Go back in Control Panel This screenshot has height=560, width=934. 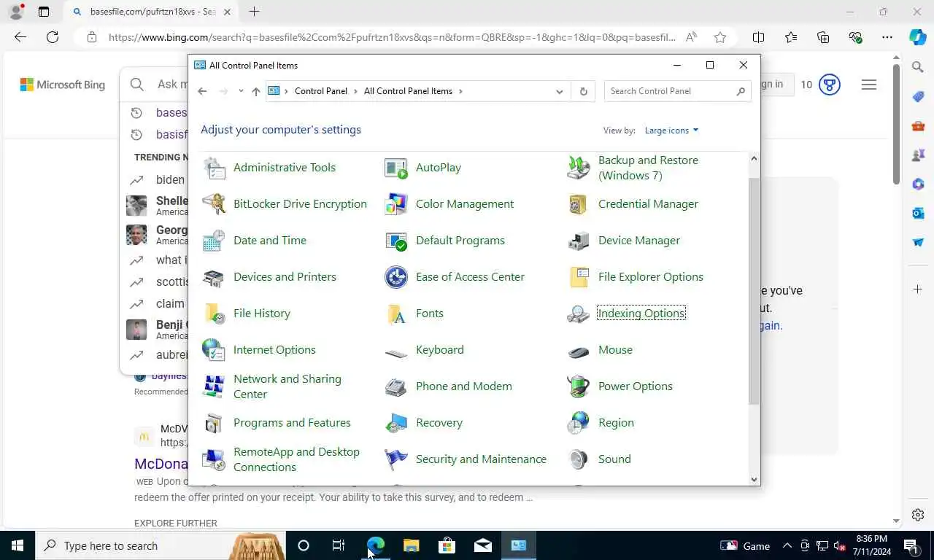202,91
